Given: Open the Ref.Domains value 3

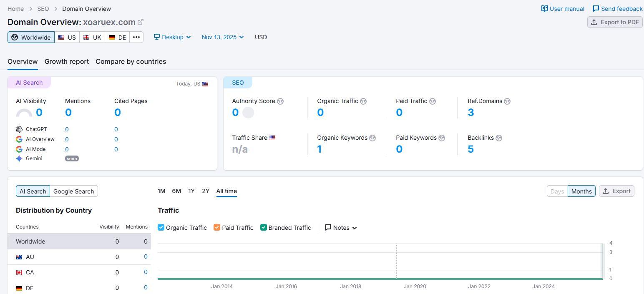Looking at the screenshot, I should [470, 112].
